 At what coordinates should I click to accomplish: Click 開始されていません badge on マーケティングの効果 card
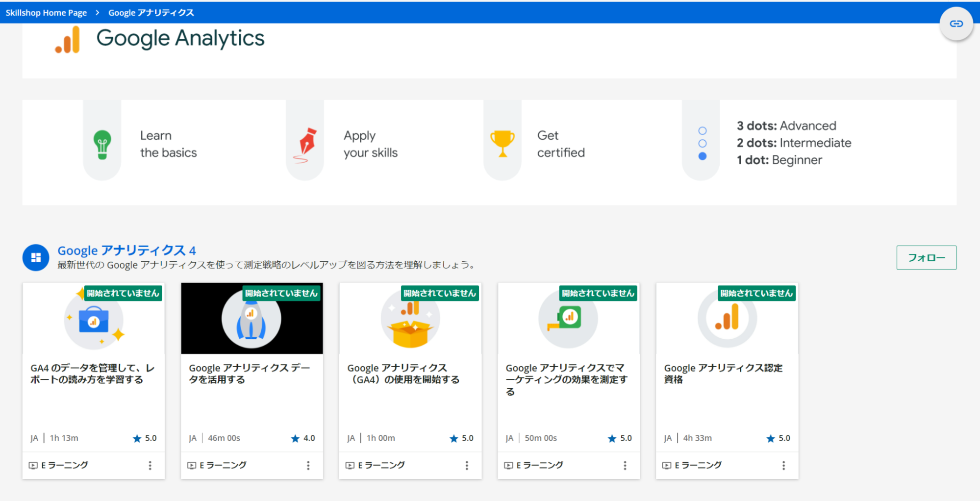pyautogui.click(x=598, y=293)
